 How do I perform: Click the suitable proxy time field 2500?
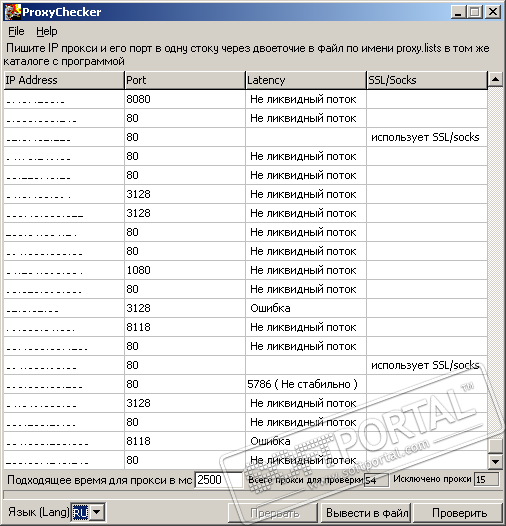[x=218, y=480]
